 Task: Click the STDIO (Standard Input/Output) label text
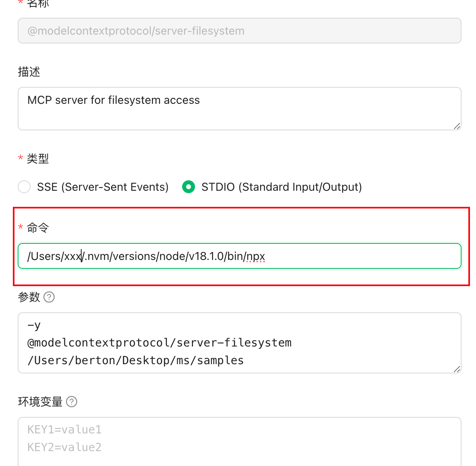coord(282,187)
